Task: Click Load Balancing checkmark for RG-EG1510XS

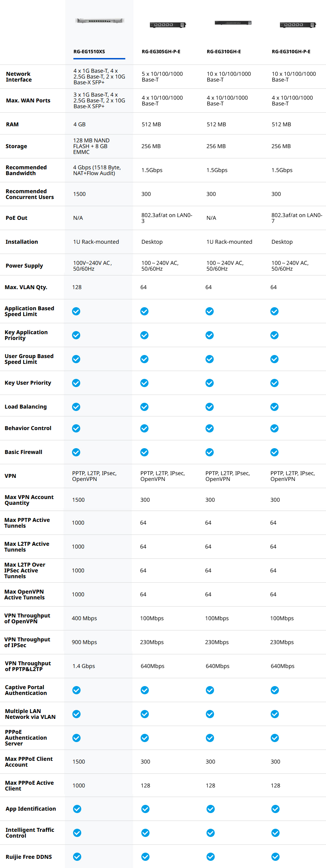Action: pyautogui.click(x=76, y=407)
